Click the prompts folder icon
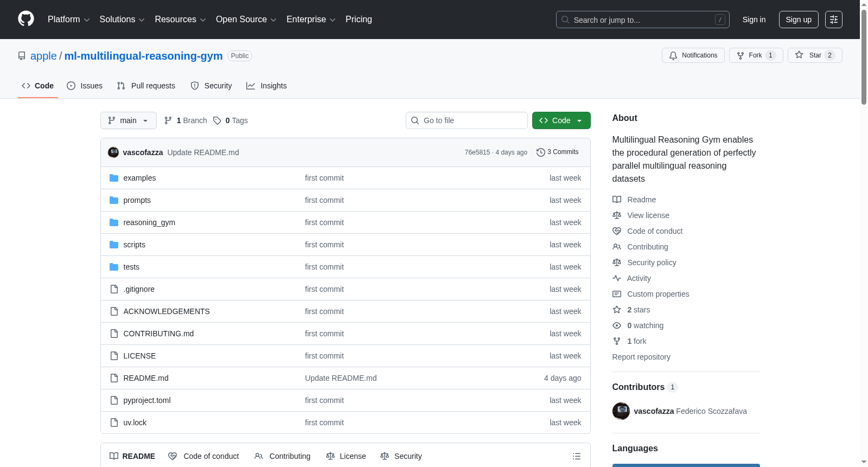Screen dimensions: 868x467 [x=114, y=200]
